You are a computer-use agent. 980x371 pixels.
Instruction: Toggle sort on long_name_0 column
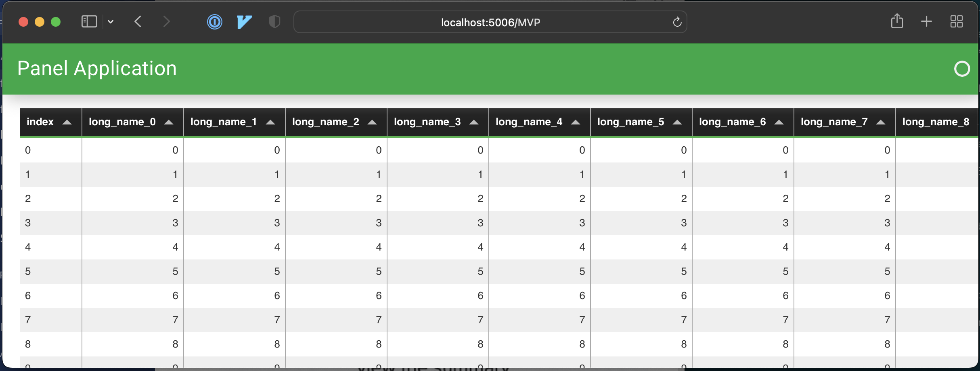click(x=169, y=122)
